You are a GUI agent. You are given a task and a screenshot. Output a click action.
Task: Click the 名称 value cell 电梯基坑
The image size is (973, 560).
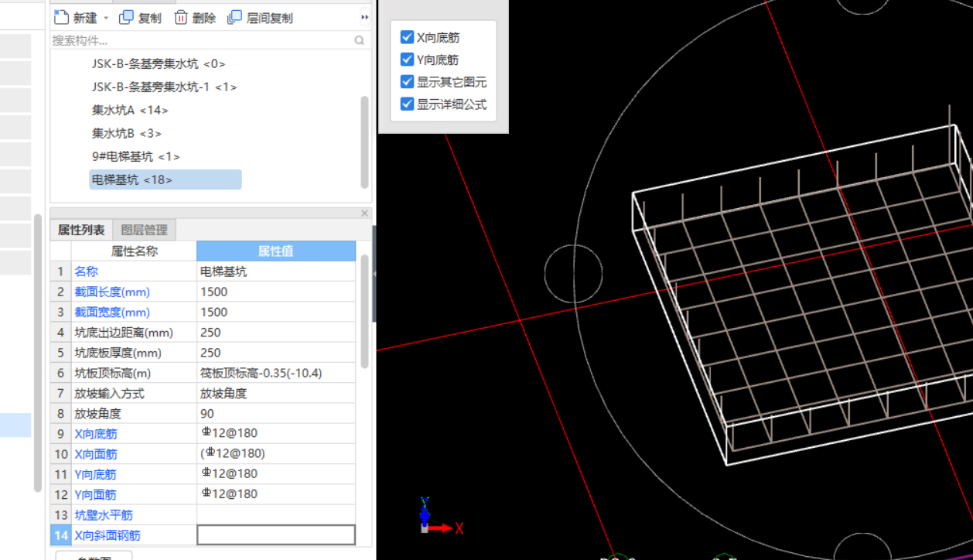(276, 271)
